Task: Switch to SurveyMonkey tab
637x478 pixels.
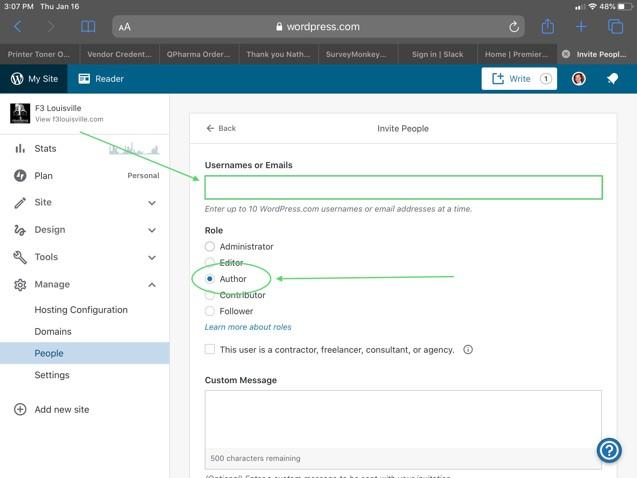Action: point(358,54)
